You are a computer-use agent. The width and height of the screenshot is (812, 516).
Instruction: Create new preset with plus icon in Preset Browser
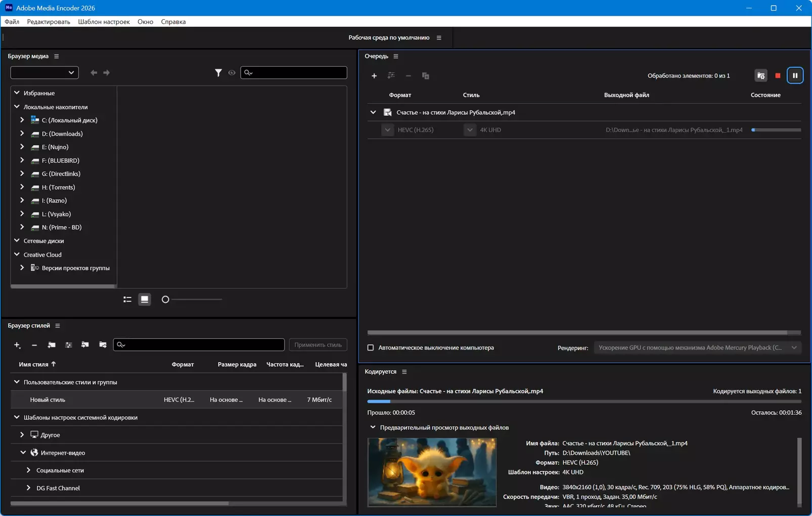click(17, 345)
